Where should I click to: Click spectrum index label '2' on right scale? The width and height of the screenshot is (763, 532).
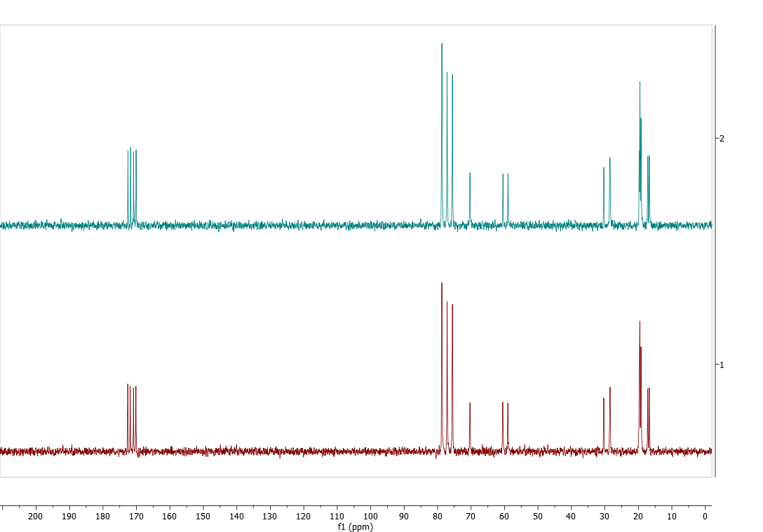click(722, 138)
